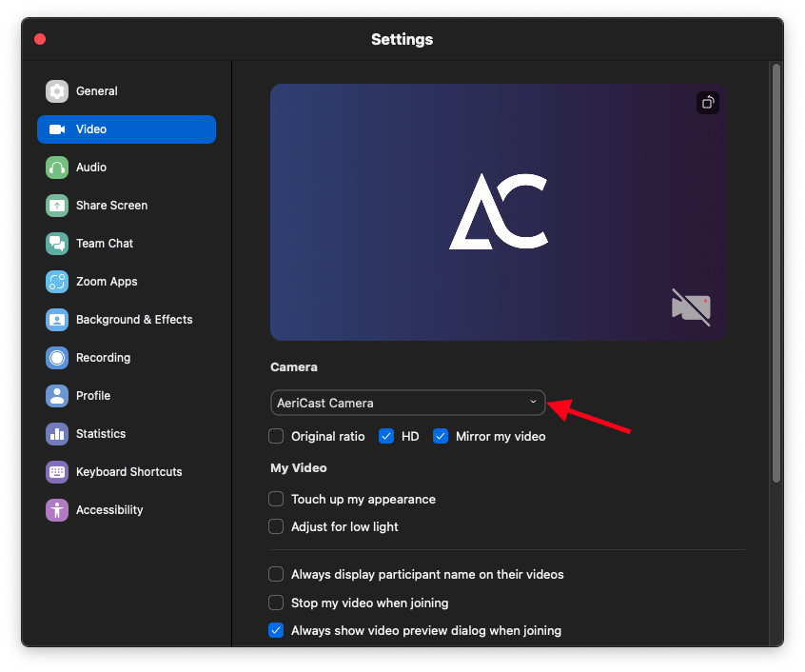Click the Share Screen sidebar icon
Screen dimensions: 805x672
57,206
